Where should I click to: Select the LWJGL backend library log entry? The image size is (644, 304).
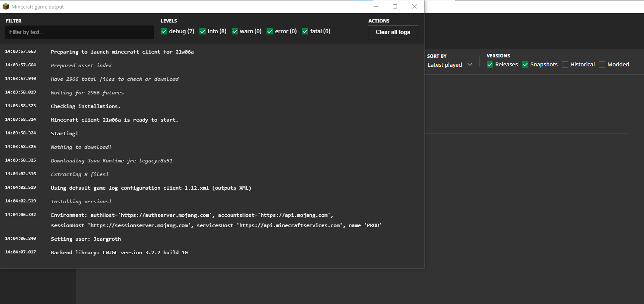tap(119, 253)
